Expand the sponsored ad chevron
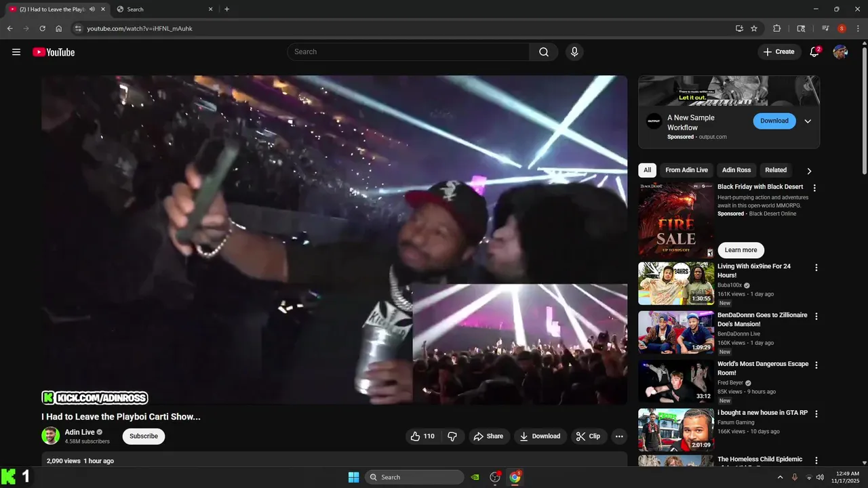The image size is (868, 488). point(808,121)
